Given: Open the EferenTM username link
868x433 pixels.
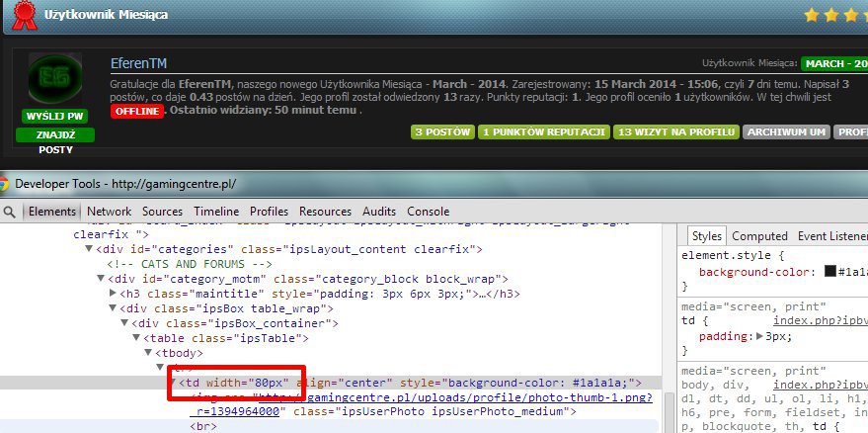Looking at the screenshot, I should pos(138,64).
